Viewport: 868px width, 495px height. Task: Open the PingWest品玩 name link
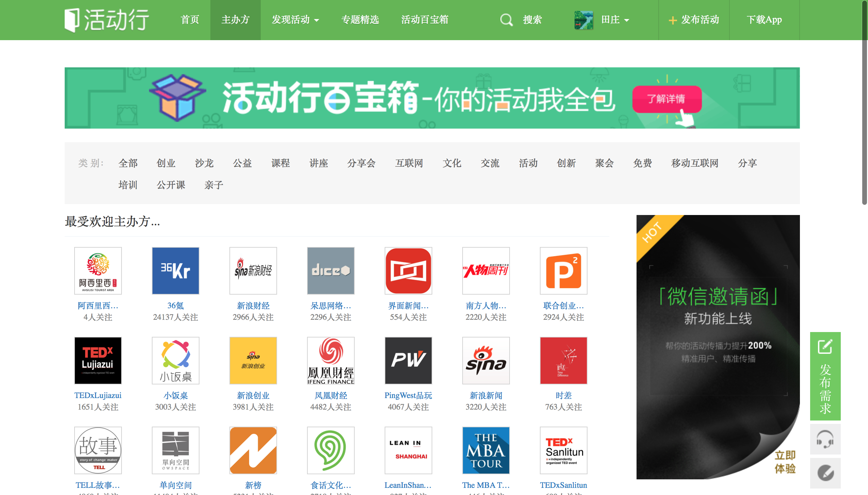(408, 395)
